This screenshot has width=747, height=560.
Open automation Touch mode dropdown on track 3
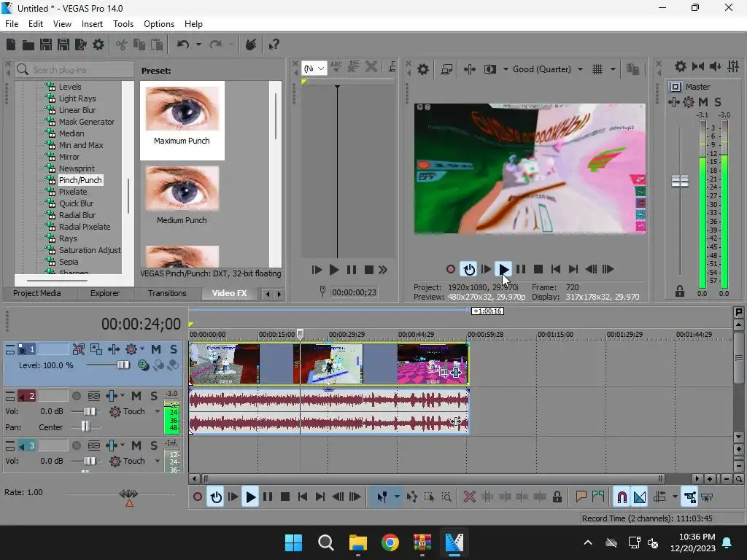pyautogui.click(x=158, y=461)
